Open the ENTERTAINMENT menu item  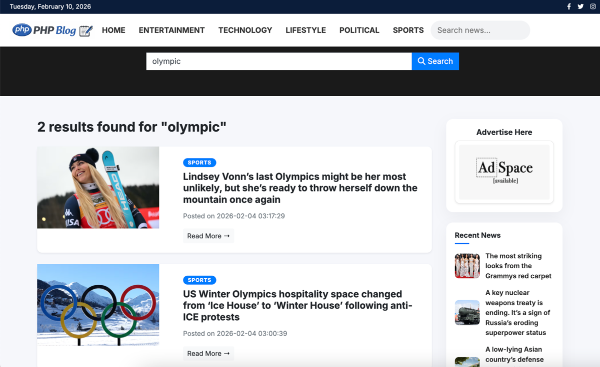coord(171,30)
